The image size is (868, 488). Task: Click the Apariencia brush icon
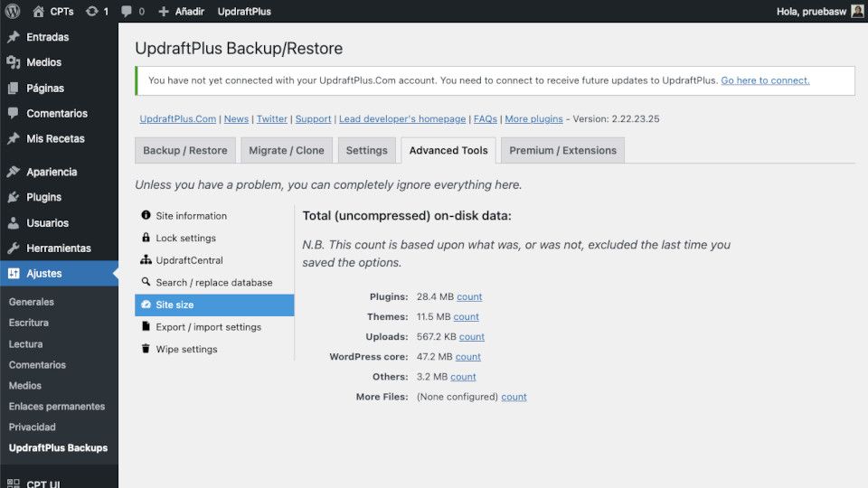[14, 172]
